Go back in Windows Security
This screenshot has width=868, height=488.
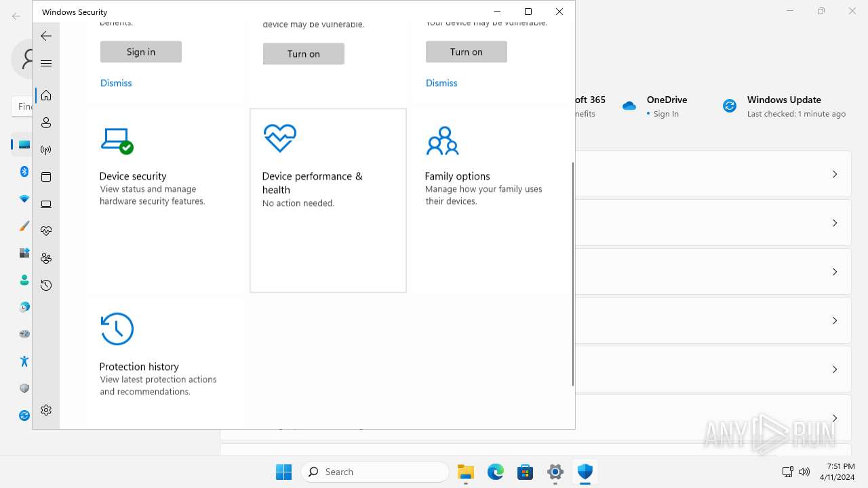46,36
